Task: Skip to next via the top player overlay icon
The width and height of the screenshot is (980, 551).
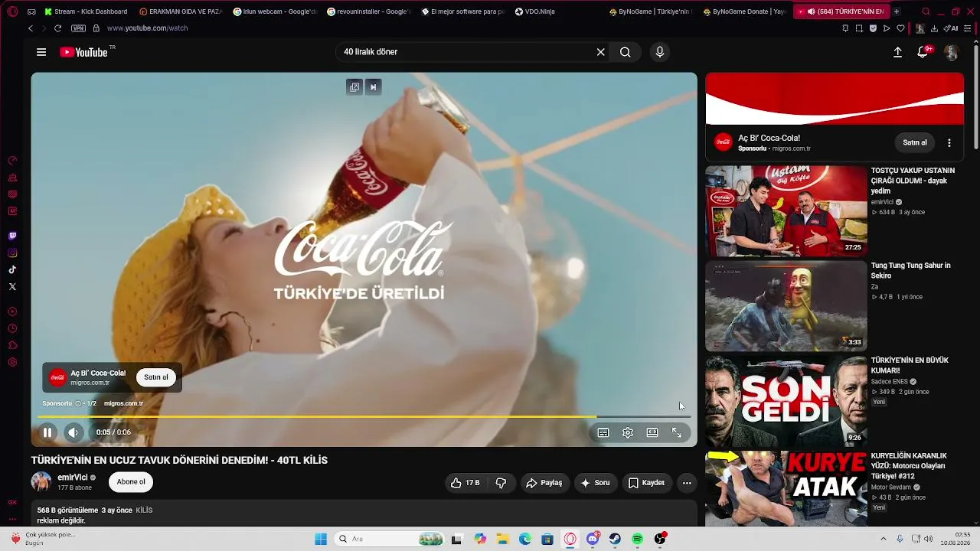Action: 374,87
